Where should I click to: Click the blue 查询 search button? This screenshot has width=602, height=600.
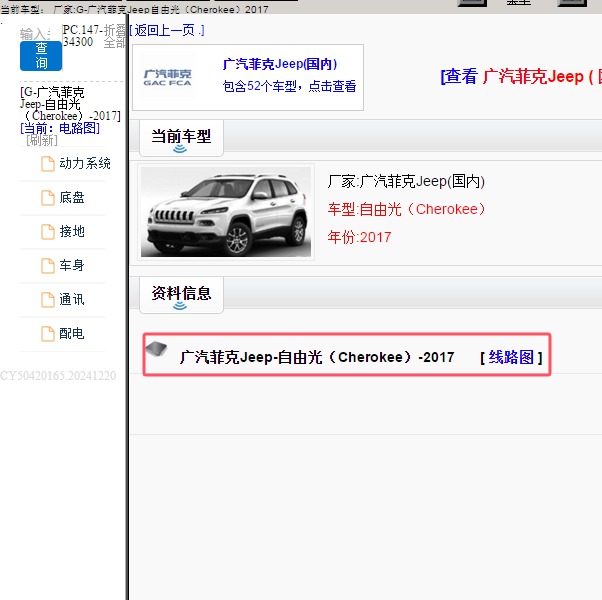click(x=41, y=56)
